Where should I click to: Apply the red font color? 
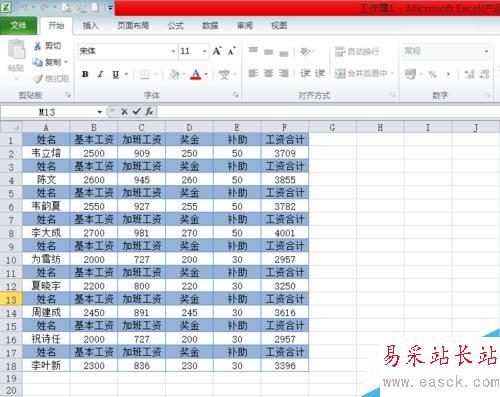196,74
